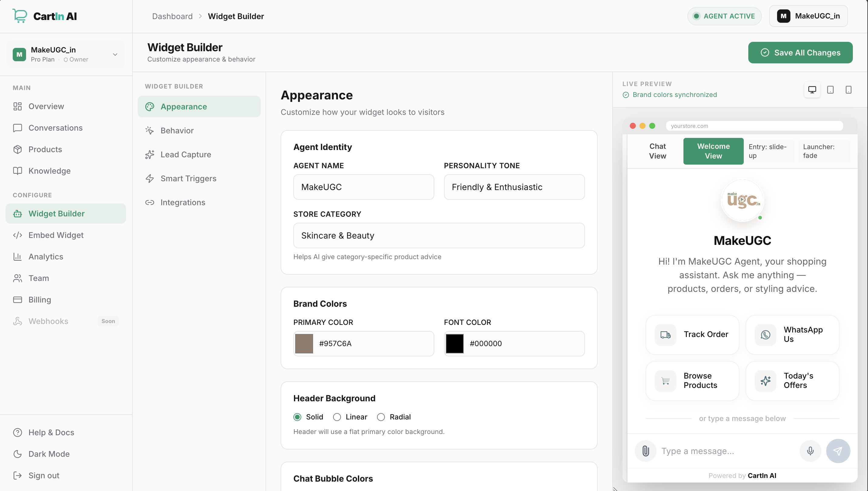868x491 pixels.
Task: Click the Billing card icon
Action: (18, 299)
